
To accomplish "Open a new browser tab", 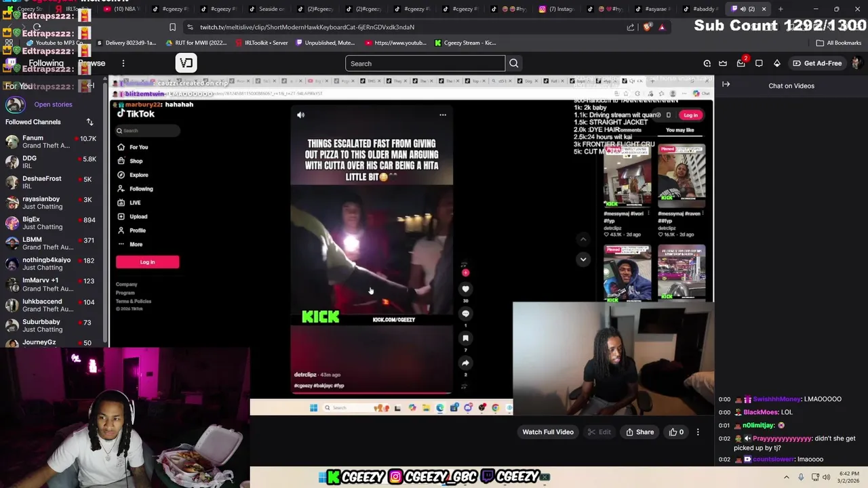I will click(x=781, y=9).
